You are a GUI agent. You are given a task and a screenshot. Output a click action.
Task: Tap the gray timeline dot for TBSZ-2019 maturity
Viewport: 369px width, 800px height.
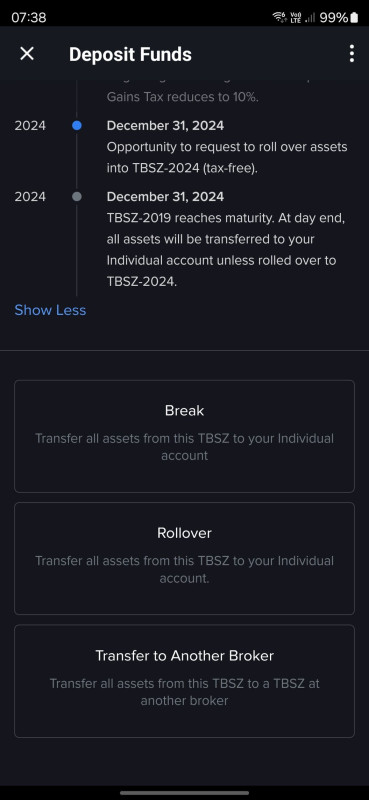click(77, 196)
